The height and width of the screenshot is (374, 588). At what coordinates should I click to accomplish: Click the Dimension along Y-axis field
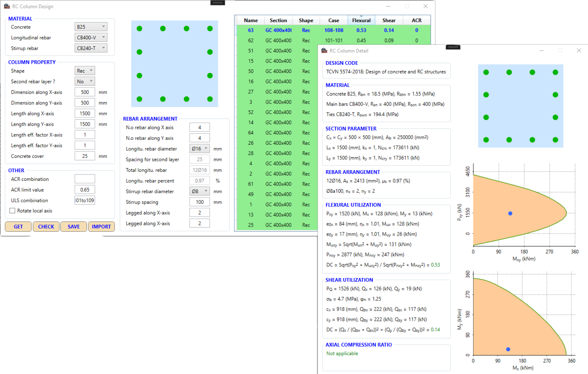pyautogui.click(x=85, y=103)
